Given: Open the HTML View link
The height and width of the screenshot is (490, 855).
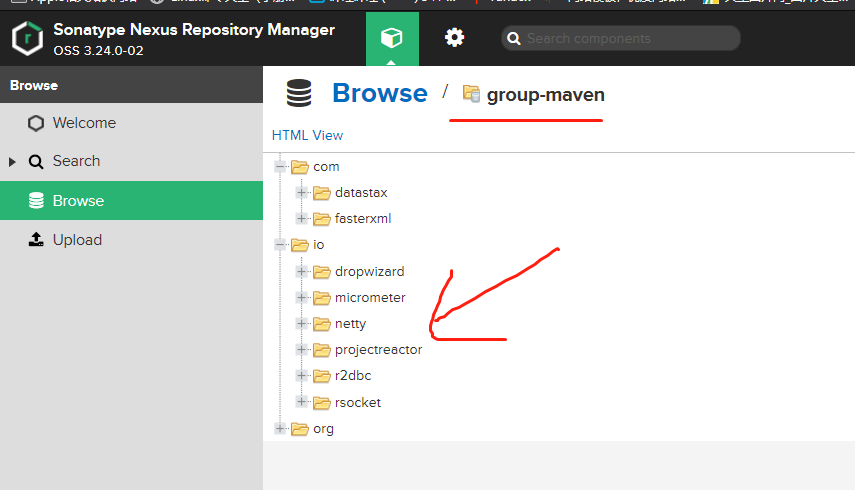Looking at the screenshot, I should click(308, 135).
